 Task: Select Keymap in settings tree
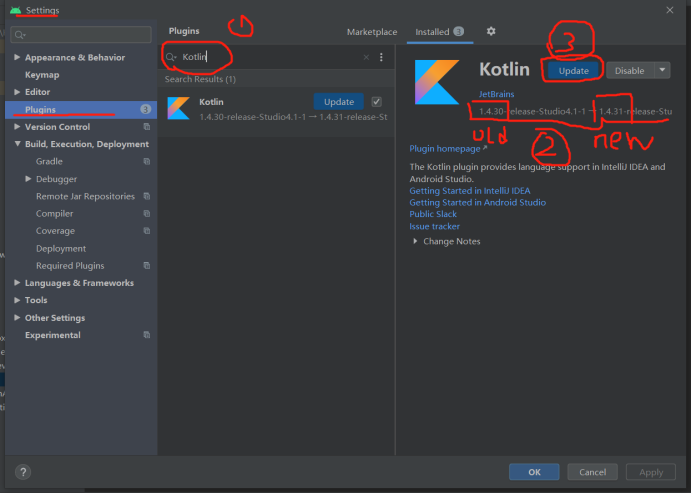click(42, 75)
